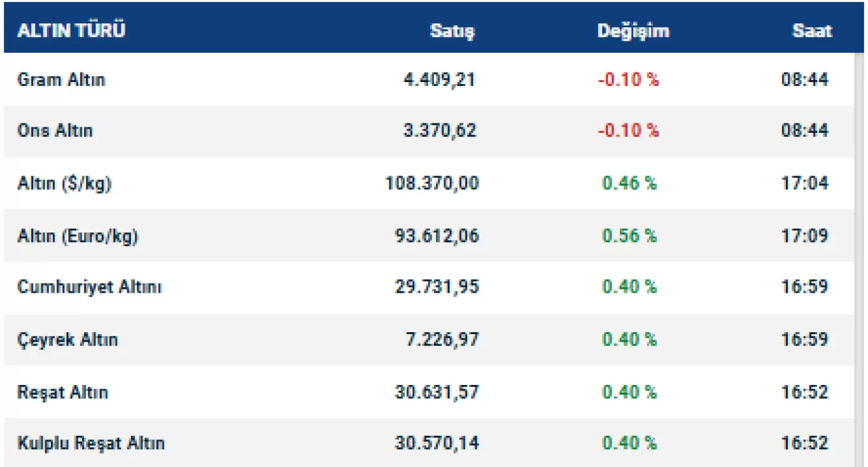This screenshot has width=868, height=467.
Task: Open the Ons Altın link
Action: click(x=55, y=131)
